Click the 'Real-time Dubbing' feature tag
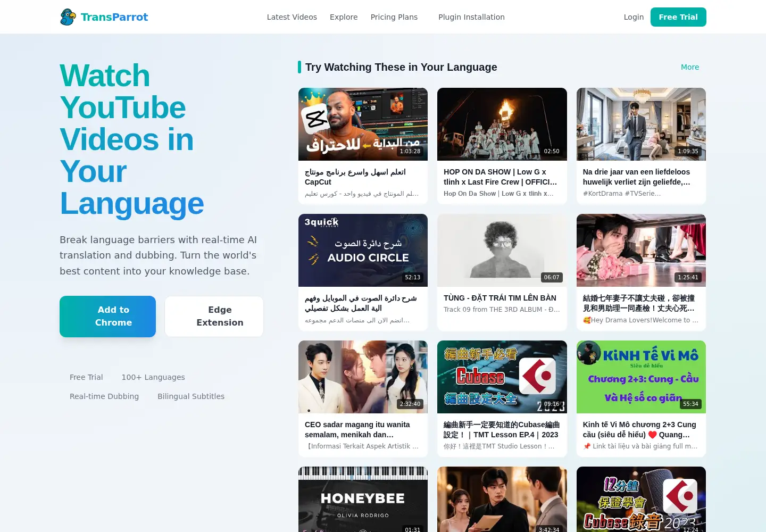Image resolution: width=766 pixels, height=532 pixels. 104,396
